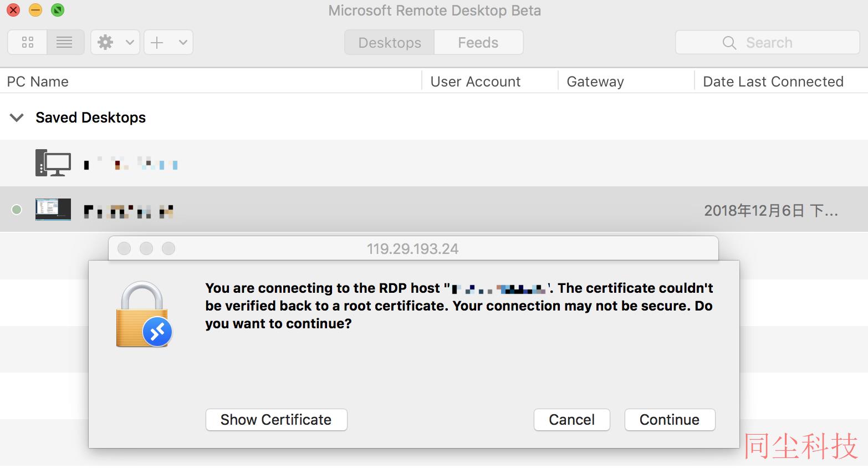This screenshot has width=868, height=468.
Task: Click the certificate warning message text
Action: [x=459, y=306]
